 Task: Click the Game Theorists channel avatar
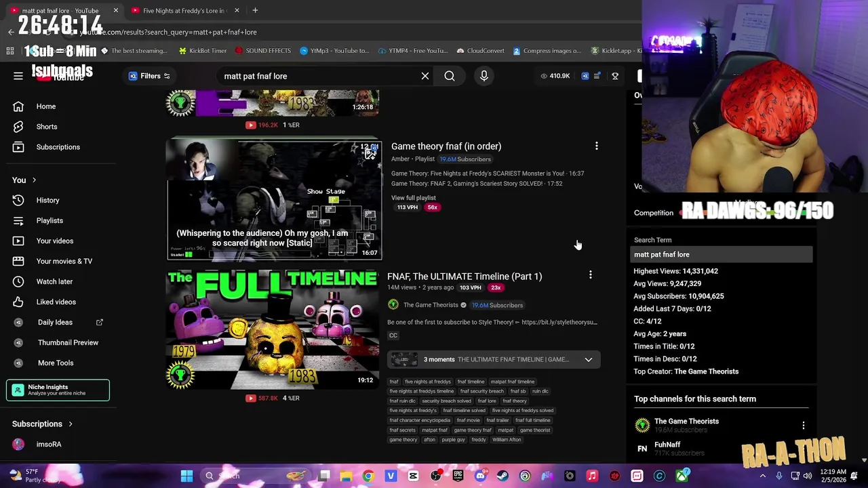(x=393, y=305)
